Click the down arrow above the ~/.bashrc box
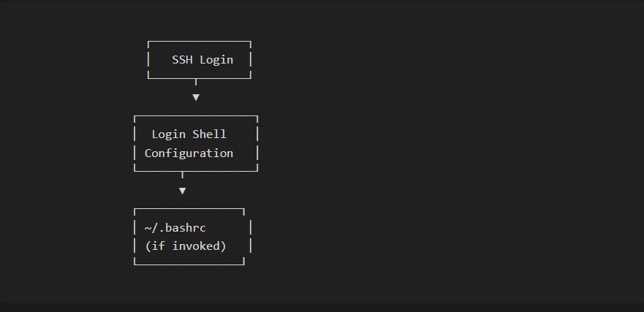The width and height of the screenshot is (644, 312). (182, 191)
